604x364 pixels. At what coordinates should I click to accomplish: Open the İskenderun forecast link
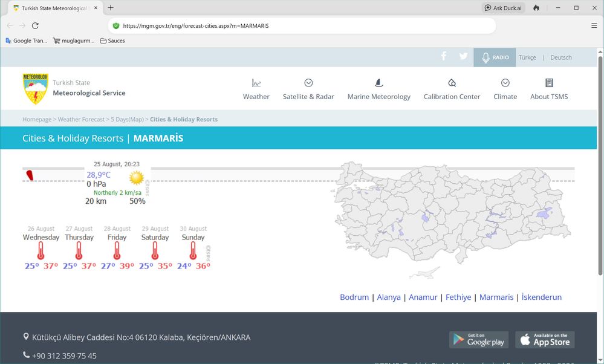(542, 297)
